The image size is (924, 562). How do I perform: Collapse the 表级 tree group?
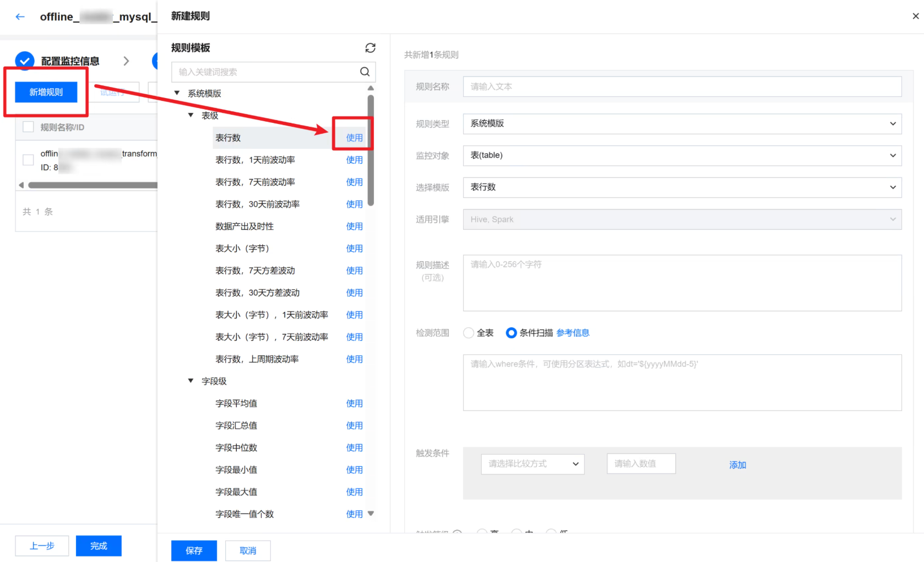[x=191, y=115]
